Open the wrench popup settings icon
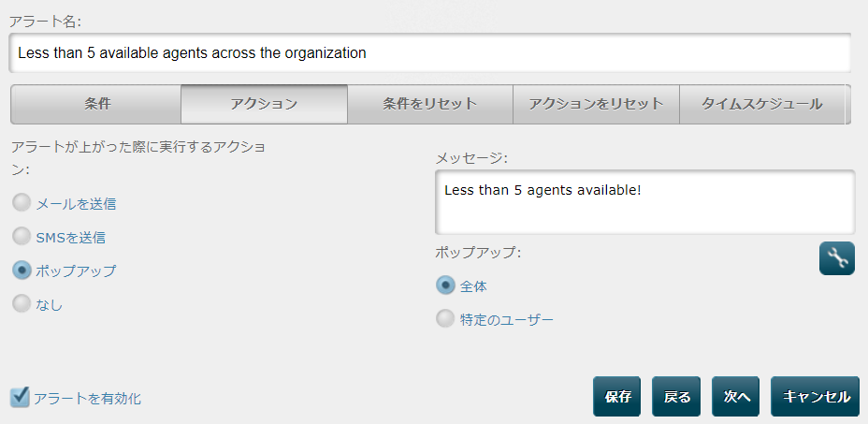 (836, 258)
